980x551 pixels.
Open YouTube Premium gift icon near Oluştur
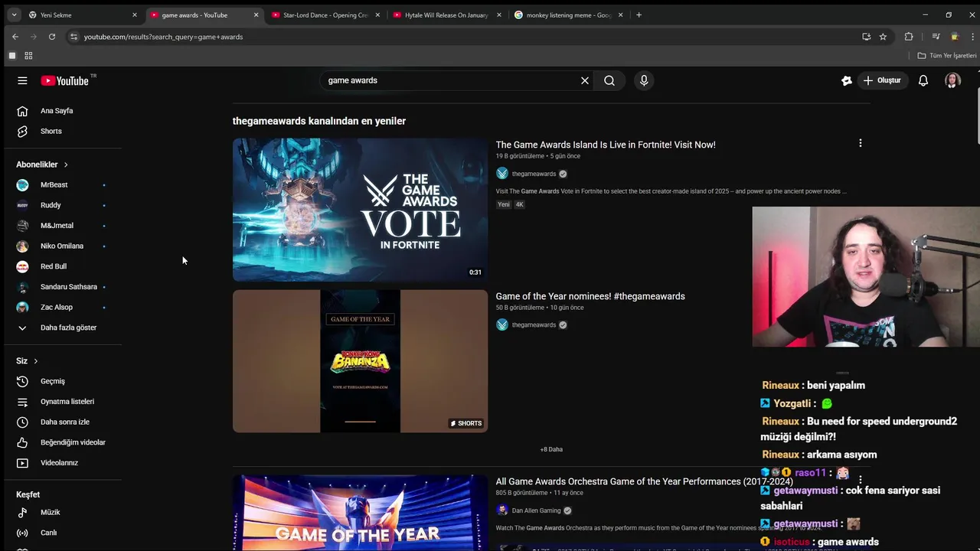point(847,80)
